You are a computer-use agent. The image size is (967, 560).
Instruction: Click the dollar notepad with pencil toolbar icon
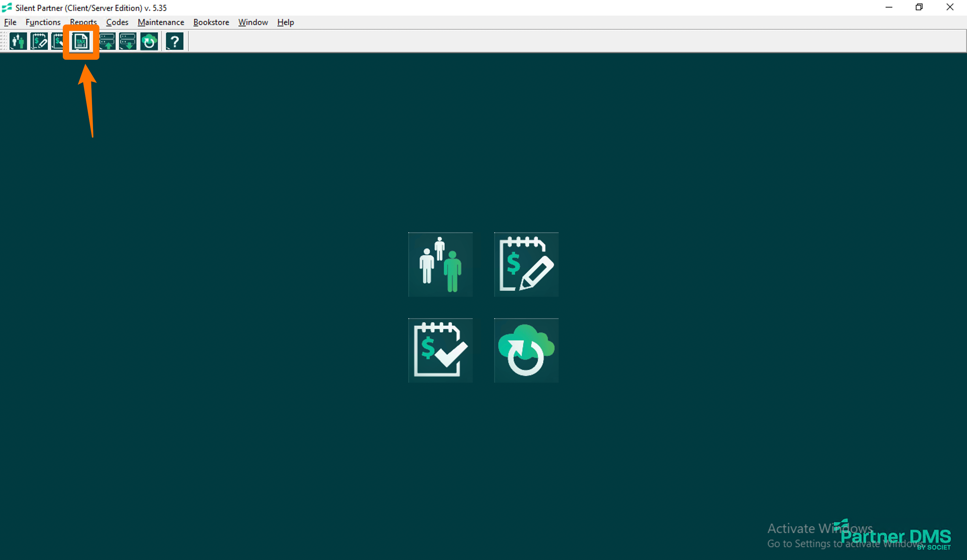39,41
